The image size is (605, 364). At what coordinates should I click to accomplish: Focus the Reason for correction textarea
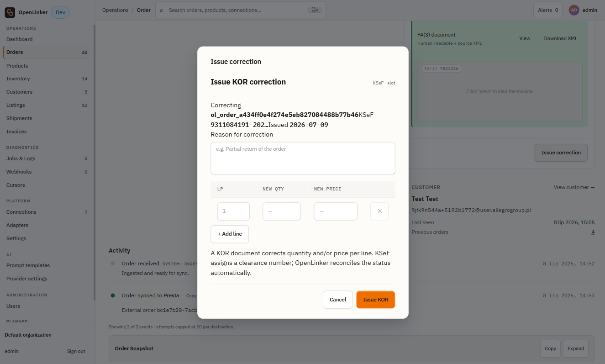303,158
